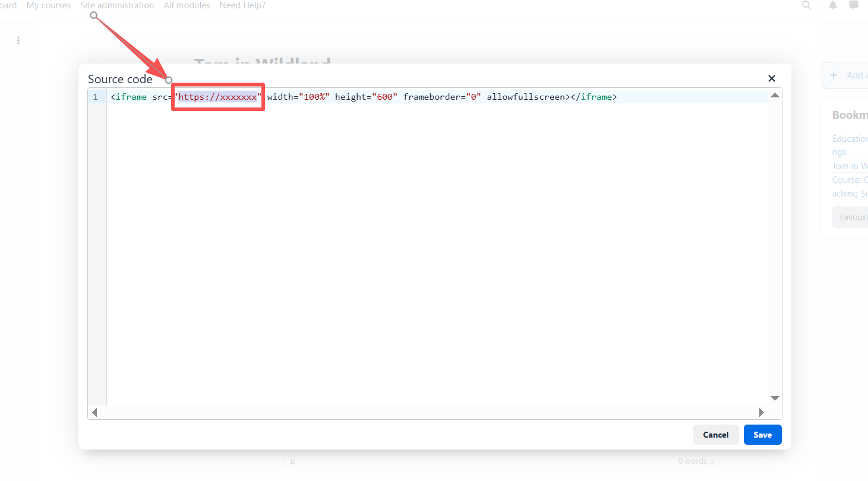Click the scroll down arrow in code editor
Viewport: 868px width, 481px height.
point(775,398)
